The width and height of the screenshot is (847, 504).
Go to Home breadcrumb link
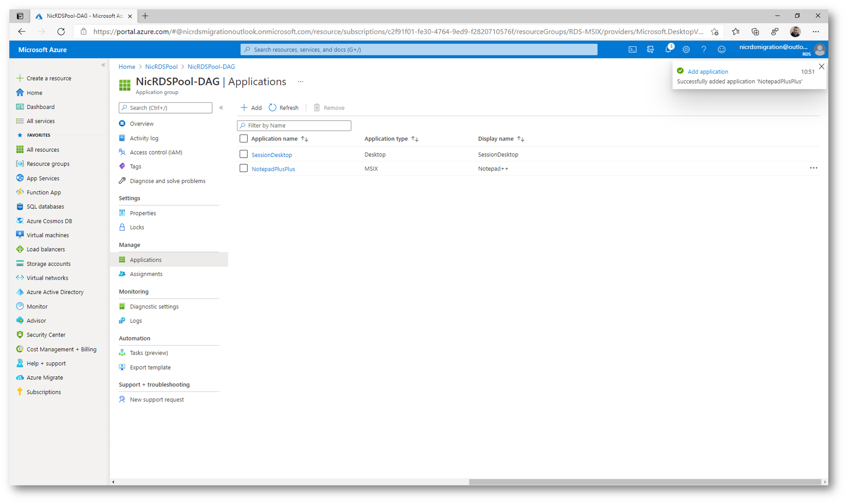pos(127,66)
